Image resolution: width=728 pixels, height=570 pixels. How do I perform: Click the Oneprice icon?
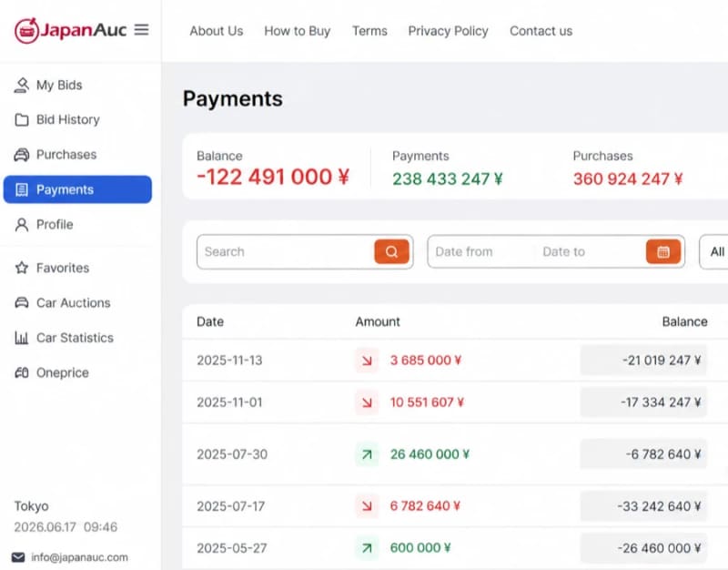coord(21,372)
